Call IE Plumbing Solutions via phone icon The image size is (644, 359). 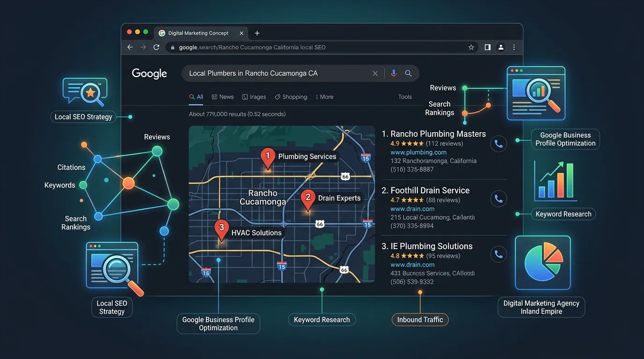(x=498, y=254)
